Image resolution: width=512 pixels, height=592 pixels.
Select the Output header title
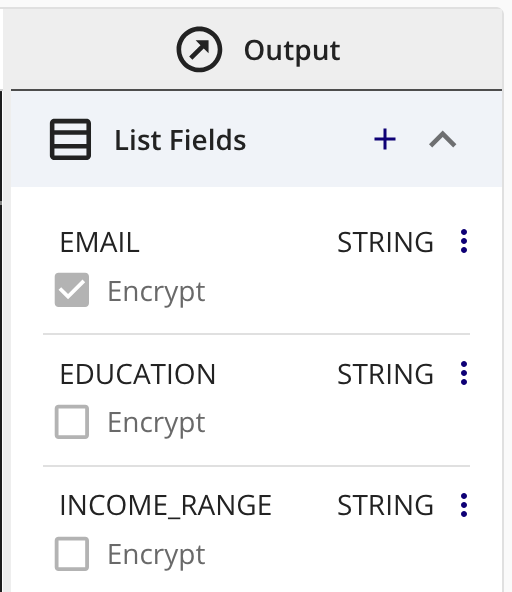pyautogui.click(x=292, y=51)
